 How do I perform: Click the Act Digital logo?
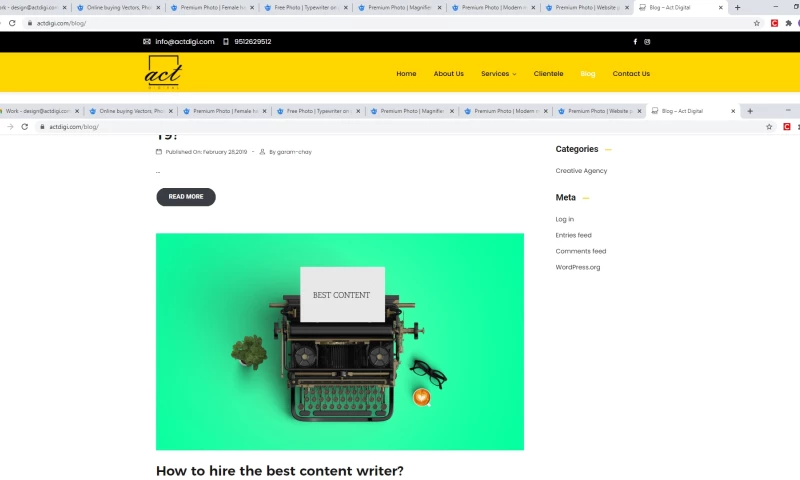click(163, 72)
